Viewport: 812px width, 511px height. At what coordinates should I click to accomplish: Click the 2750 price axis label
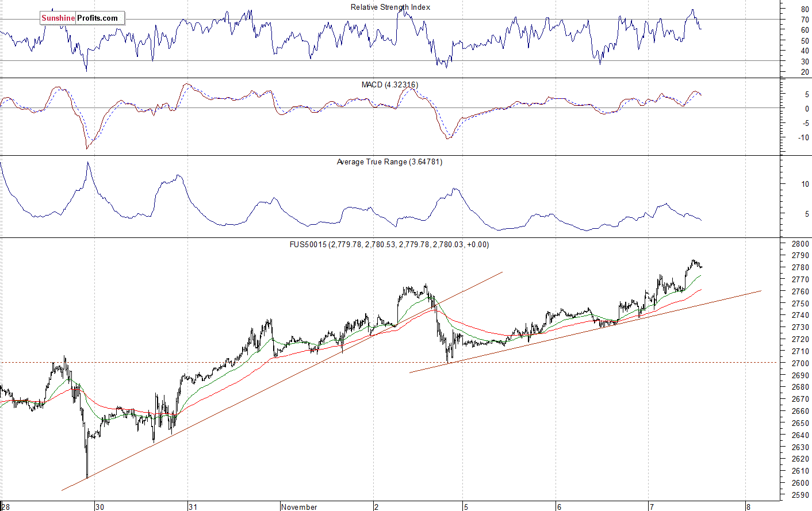click(800, 303)
